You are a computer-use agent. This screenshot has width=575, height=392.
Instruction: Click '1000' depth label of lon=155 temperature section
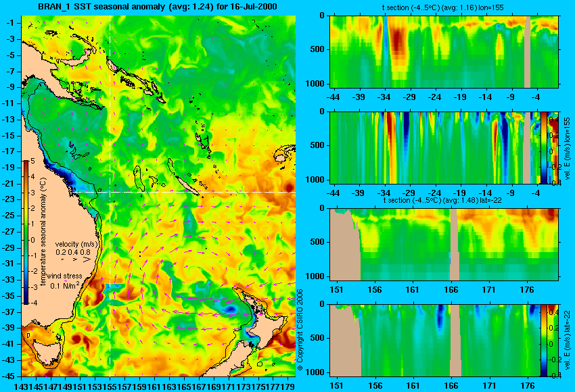point(315,84)
